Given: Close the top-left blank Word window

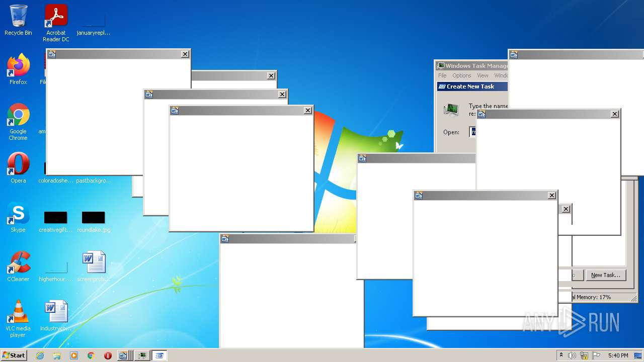Looking at the screenshot, I should 185,54.
